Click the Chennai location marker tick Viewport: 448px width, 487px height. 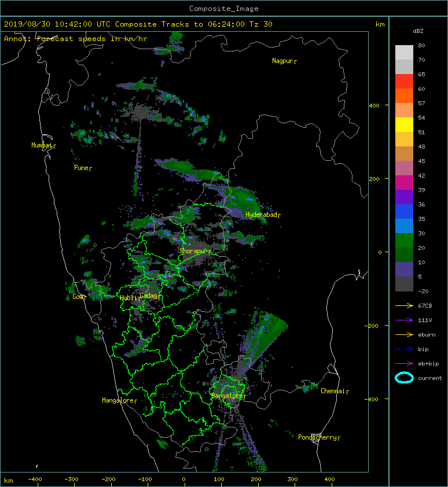coord(348,392)
